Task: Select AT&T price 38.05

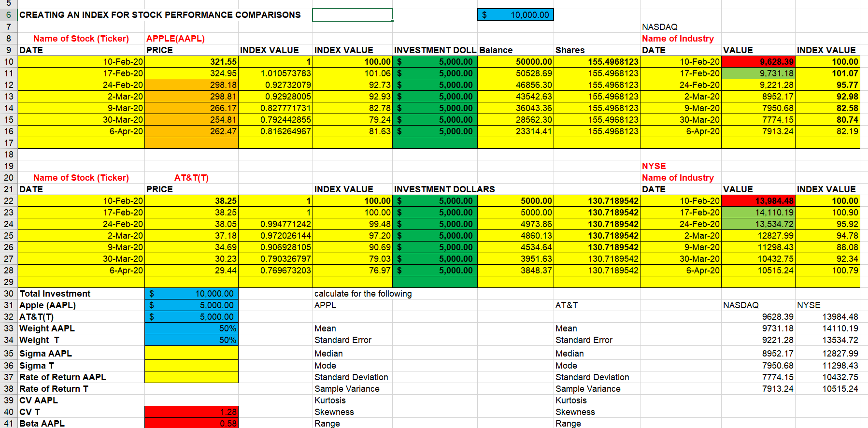Action: click(x=192, y=224)
